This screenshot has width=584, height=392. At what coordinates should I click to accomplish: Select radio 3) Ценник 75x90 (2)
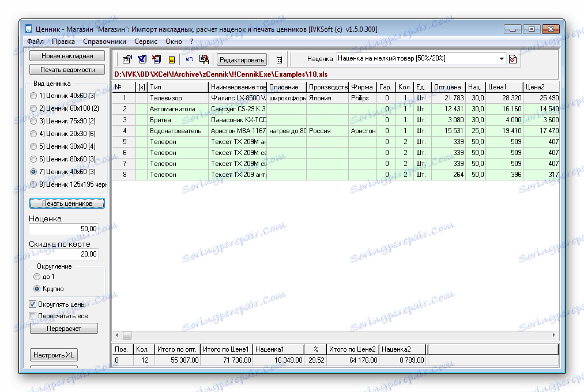pyautogui.click(x=33, y=121)
